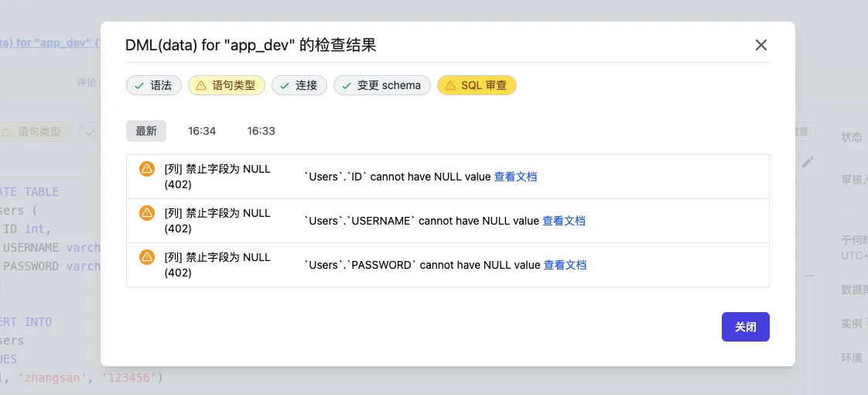Click the 关闭 button
The height and width of the screenshot is (395, 868).
point(745,327)
